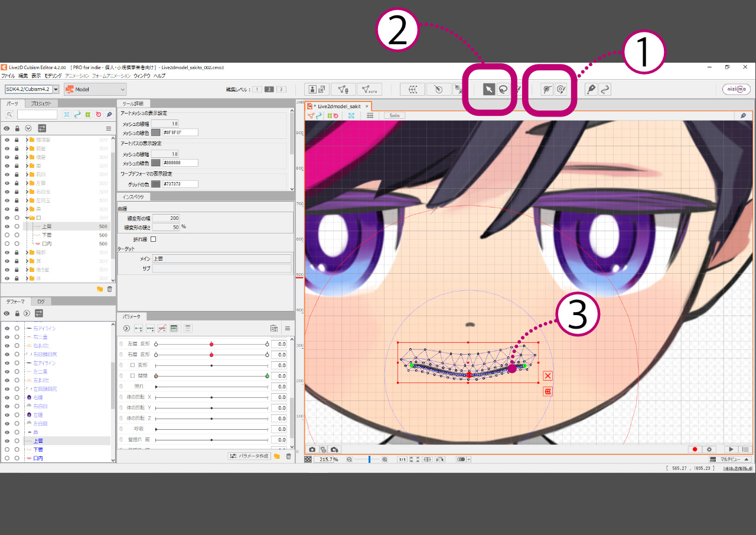Open the マルチビュー dropdown
The width and height of the screenshot is (756, 535).
(x=730, y=459)
